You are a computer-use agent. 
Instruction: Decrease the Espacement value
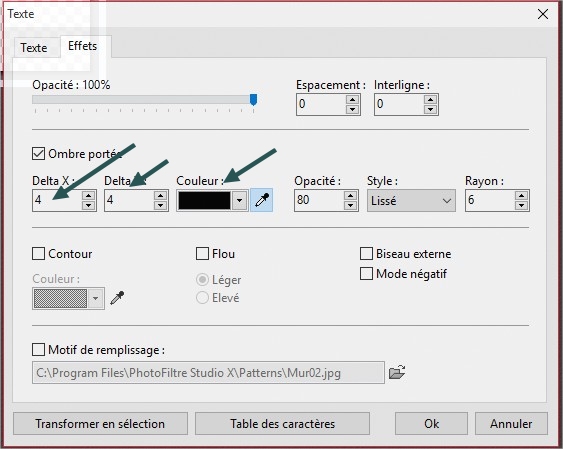[353, 109]
